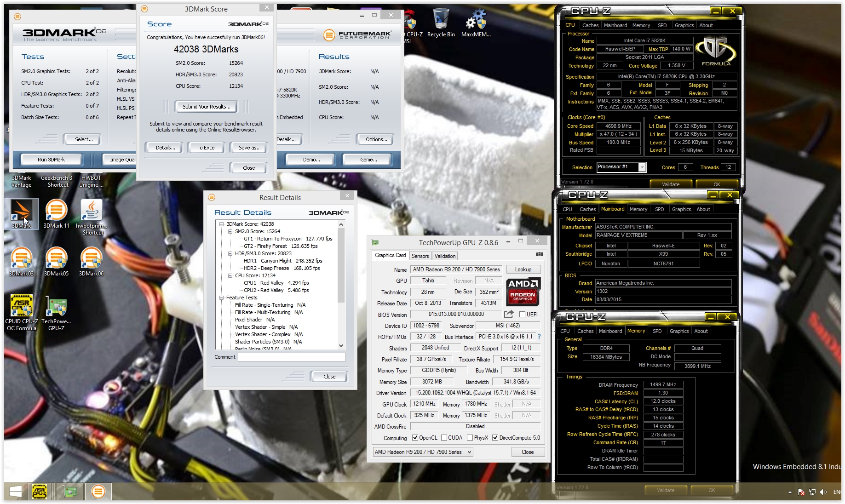
Task: Click Save as in 3DMark Score
Action: (249, 148)
